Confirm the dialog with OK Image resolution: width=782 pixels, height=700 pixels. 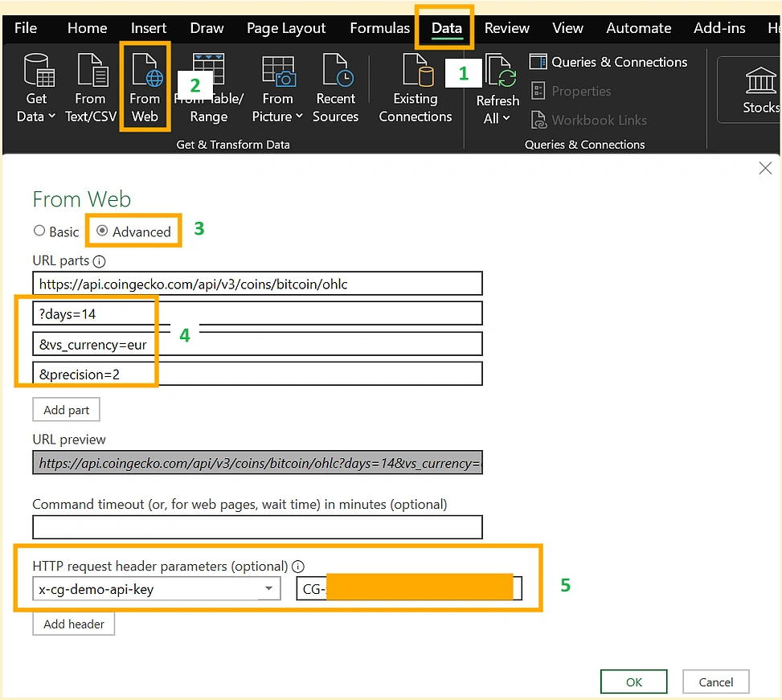click(633, 682)
